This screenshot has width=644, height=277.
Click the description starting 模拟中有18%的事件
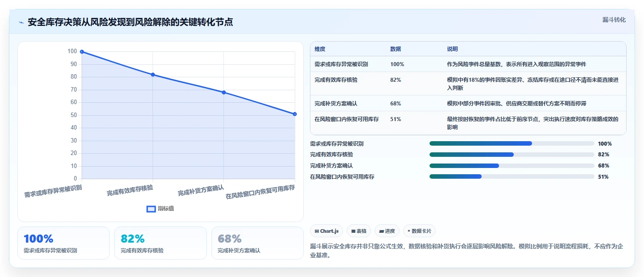point(533,84)
